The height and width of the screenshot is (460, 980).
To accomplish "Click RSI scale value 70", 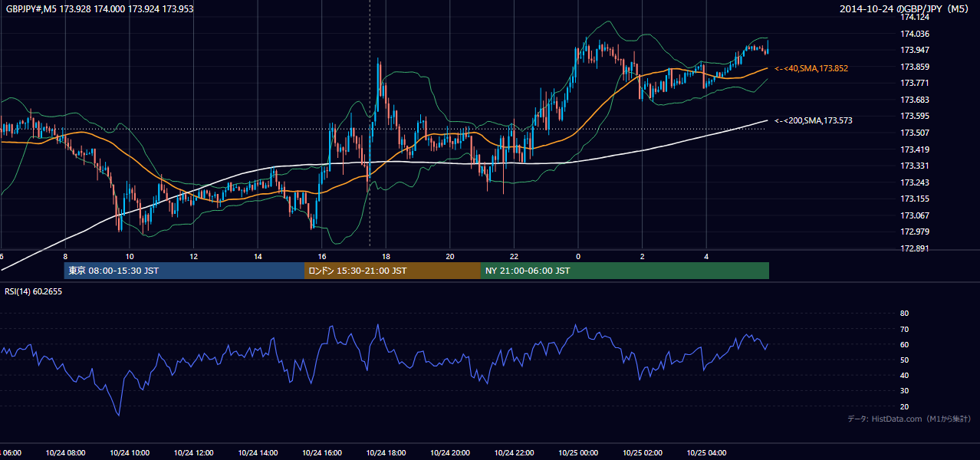I will point(904,329).
